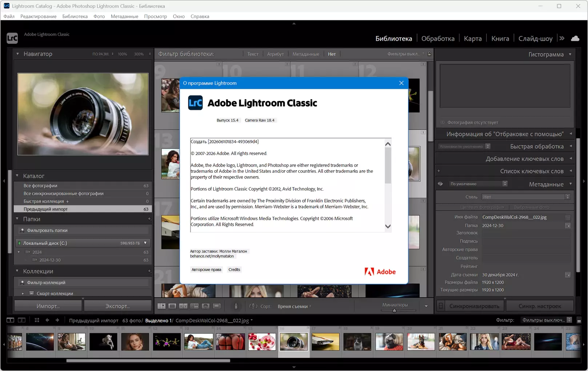Toggle A-Z sort direction icon
The width and height of the screenshot is (588, 371).
point(253,306)
